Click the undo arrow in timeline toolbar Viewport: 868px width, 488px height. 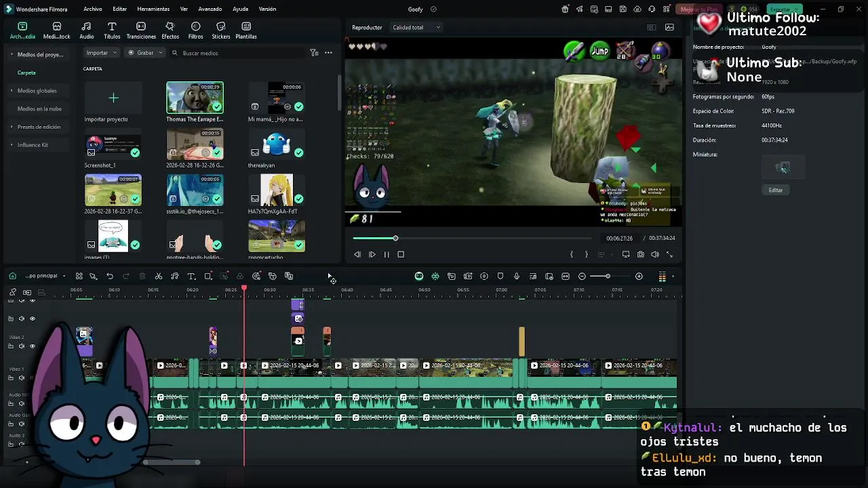point(110,277)
